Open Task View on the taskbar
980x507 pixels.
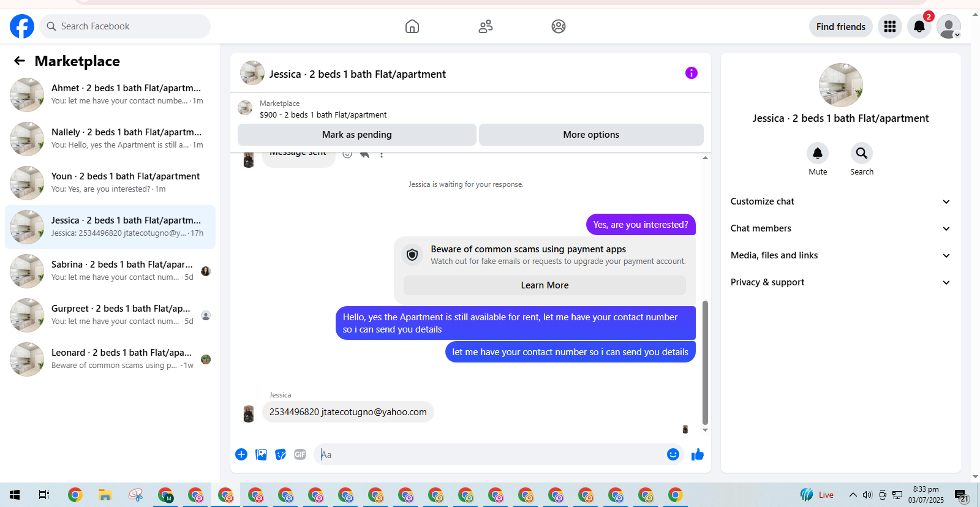pos(44,495)
